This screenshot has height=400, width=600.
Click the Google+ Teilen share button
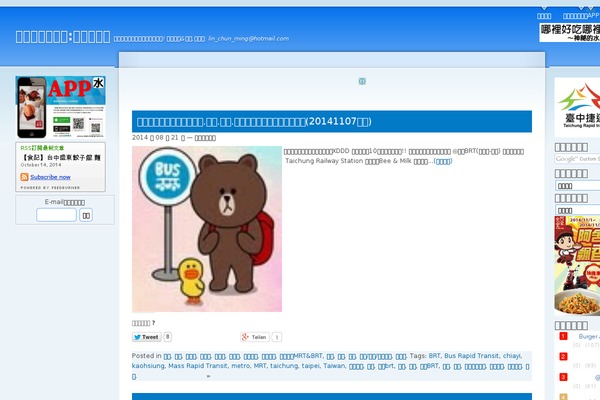(x=255, y=337)
